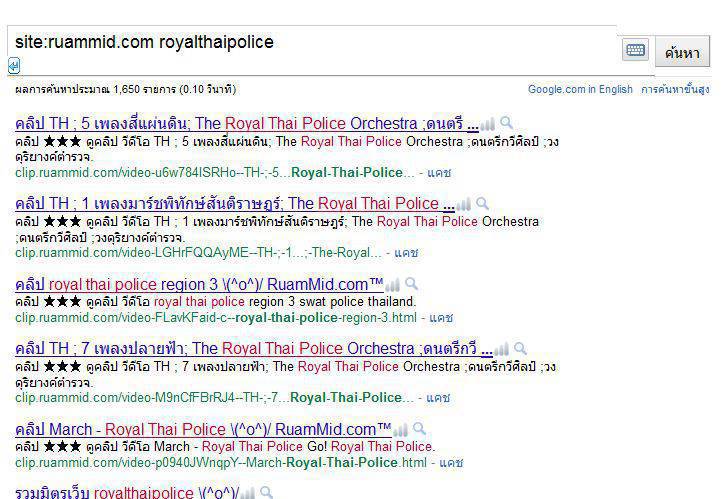Click magnifier preview icon beside '7 เพลงปลายฟ้า' result
The image size is (721, 499).
pos(520,348)
